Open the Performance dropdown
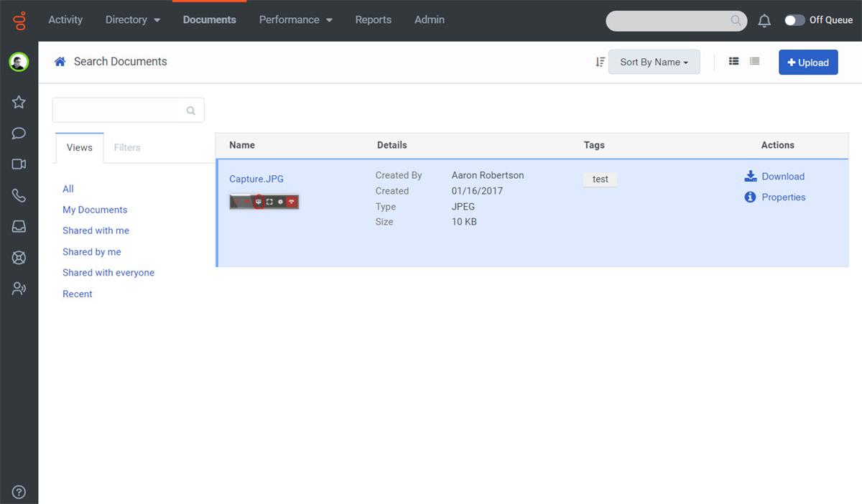 point(295,20)
